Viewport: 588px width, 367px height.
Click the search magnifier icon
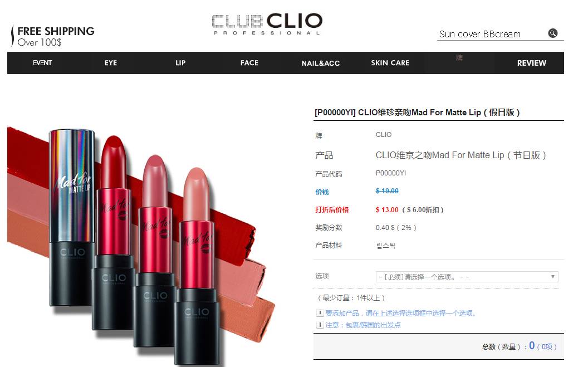click(x=553, y=33)
